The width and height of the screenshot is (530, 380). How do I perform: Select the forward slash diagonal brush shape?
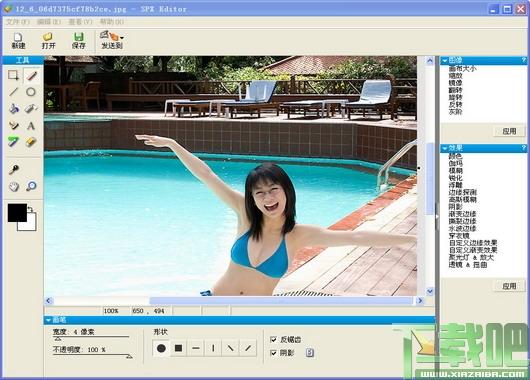pos(248,348)
